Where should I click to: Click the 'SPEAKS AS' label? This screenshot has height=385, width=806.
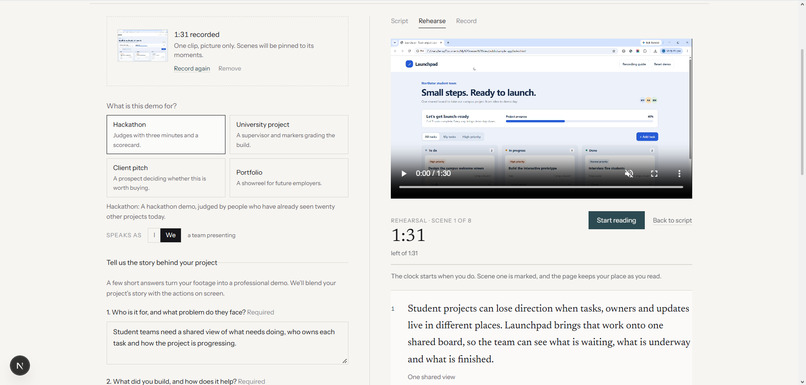tap(124, 235)
